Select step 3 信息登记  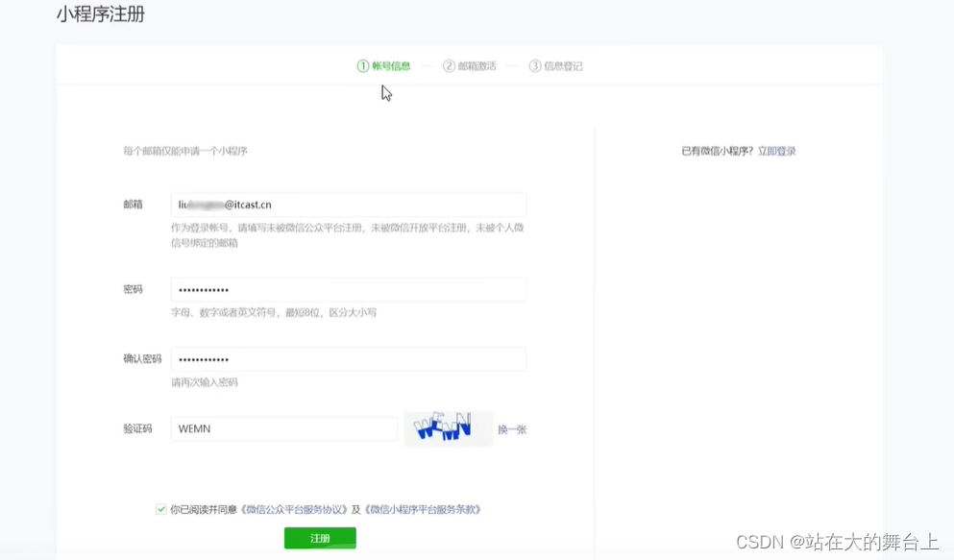(x=555, y=65)
